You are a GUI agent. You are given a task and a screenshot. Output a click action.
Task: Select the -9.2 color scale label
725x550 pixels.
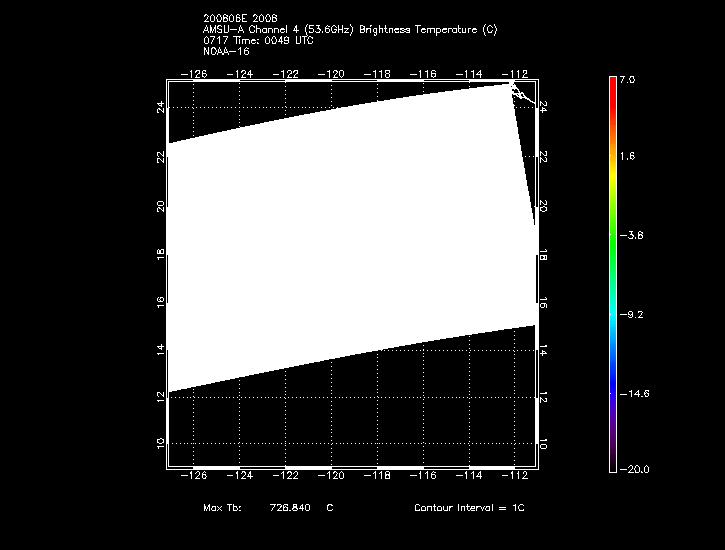point(632,314)
